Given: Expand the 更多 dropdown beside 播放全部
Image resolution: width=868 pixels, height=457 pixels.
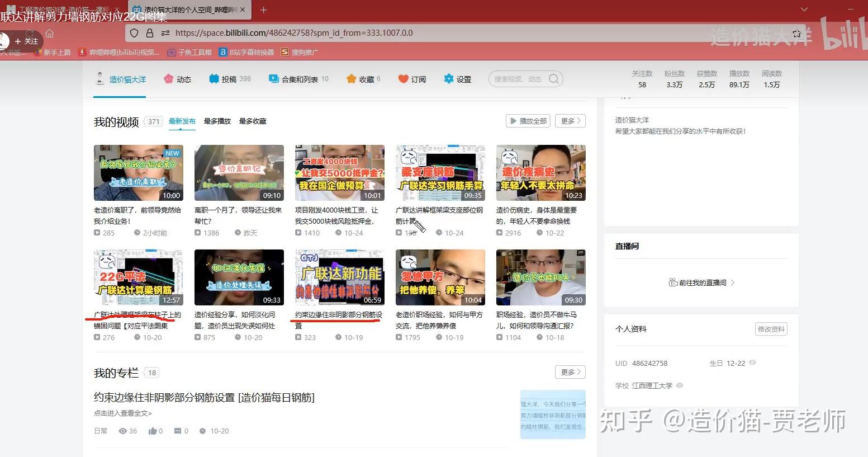Looking at the screenshot, I should [570, 121].
